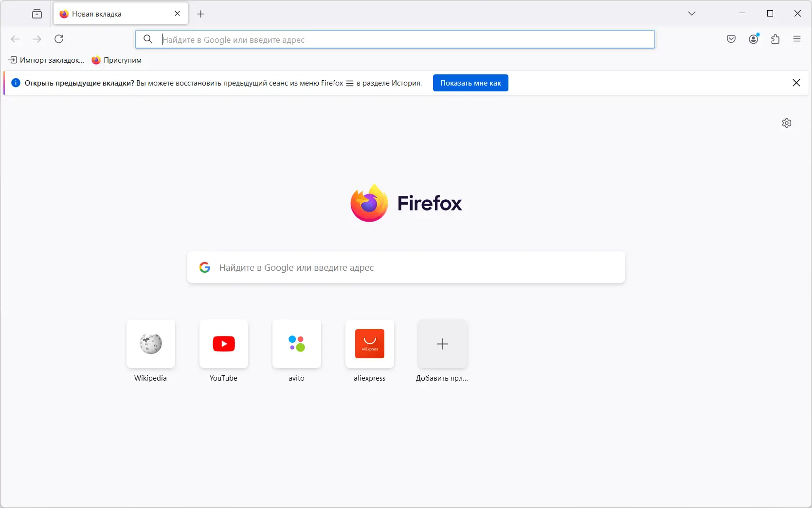Click the "Показать мне как" button
Viewport: 812px width, 508px height.
click(470, 83)
